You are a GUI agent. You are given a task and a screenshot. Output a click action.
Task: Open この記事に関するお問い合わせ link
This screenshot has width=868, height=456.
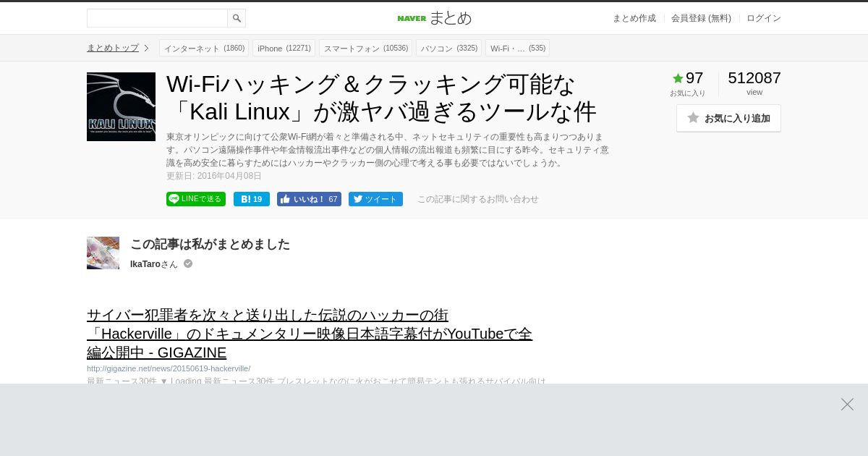(477, 199)
